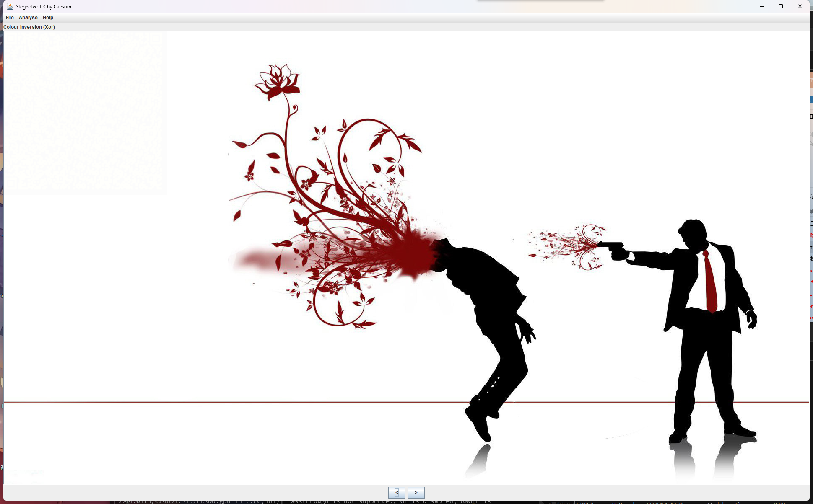Open the File menu
Viewport: 813px width, 504px height.
point(10,18)
